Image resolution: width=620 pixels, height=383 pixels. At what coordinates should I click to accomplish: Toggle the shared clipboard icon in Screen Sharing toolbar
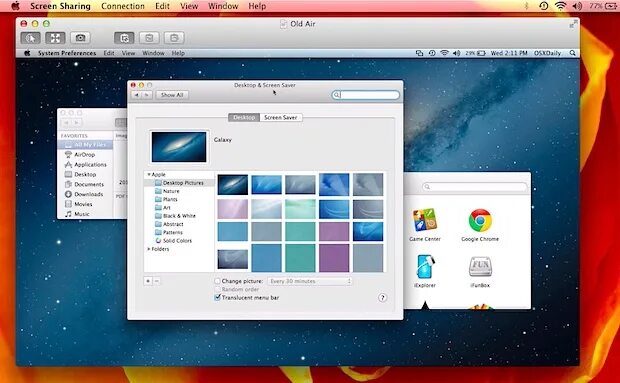tap(124, 38)
